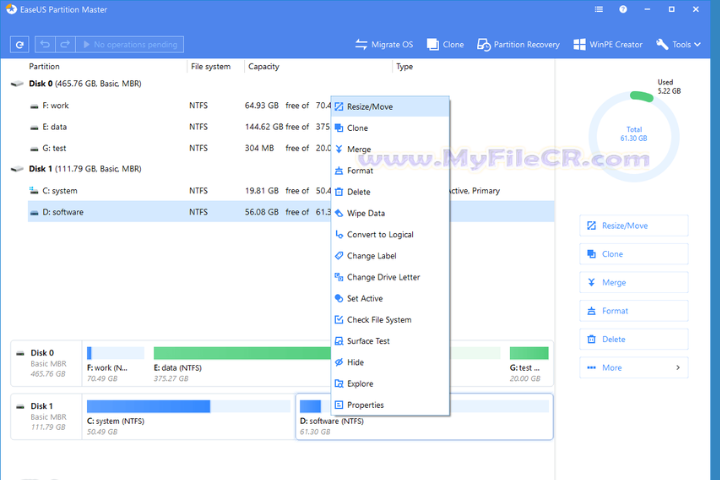The height and width of the screenshot is (480, 720).
Task: Click Resize/Move button in right panel
Action: tap(634, 226)
